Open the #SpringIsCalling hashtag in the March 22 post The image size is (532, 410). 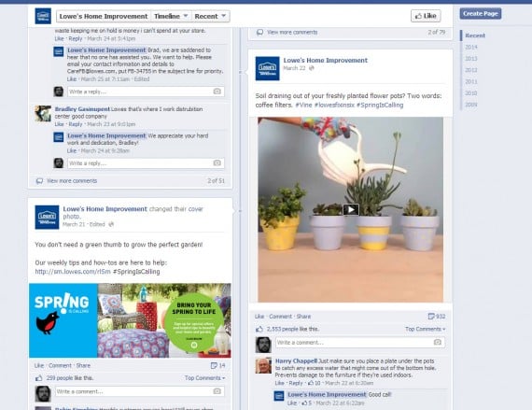(380, 105)
